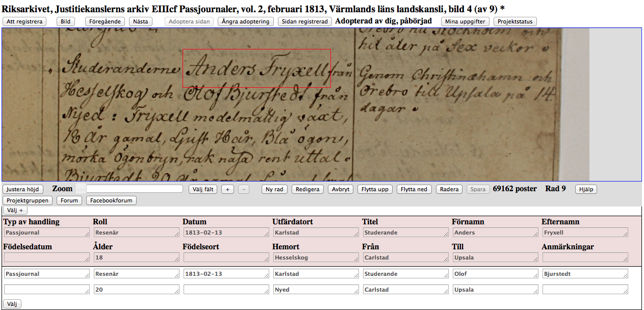
Task: Click the bottom 'Välj' button
Action: pyautogui.click(x=12, y=304)
